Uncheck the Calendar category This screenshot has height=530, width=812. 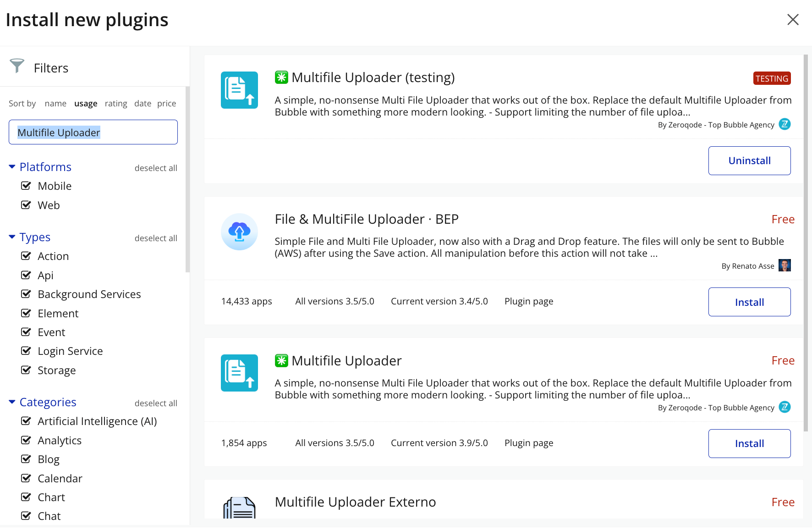tap(26, 478)
